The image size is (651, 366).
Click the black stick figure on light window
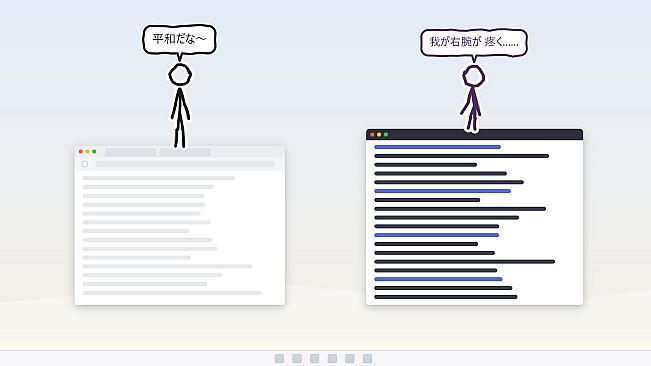click(180, 106)
